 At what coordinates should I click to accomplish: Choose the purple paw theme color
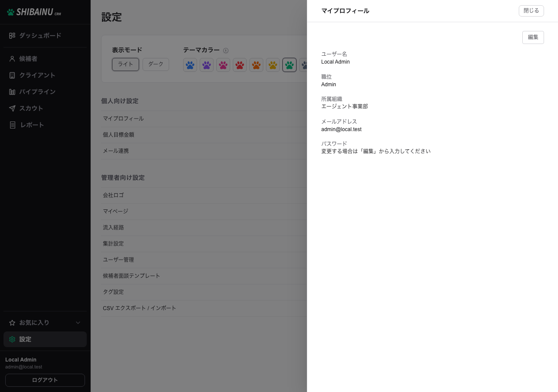click(x=207, y=65)
